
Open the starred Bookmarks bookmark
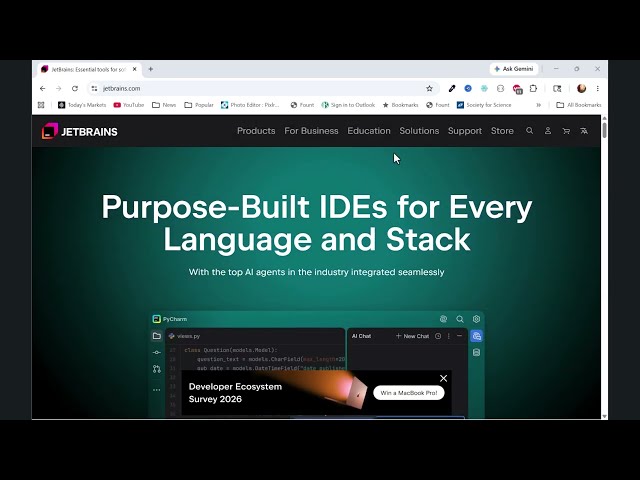click(400, 105)
